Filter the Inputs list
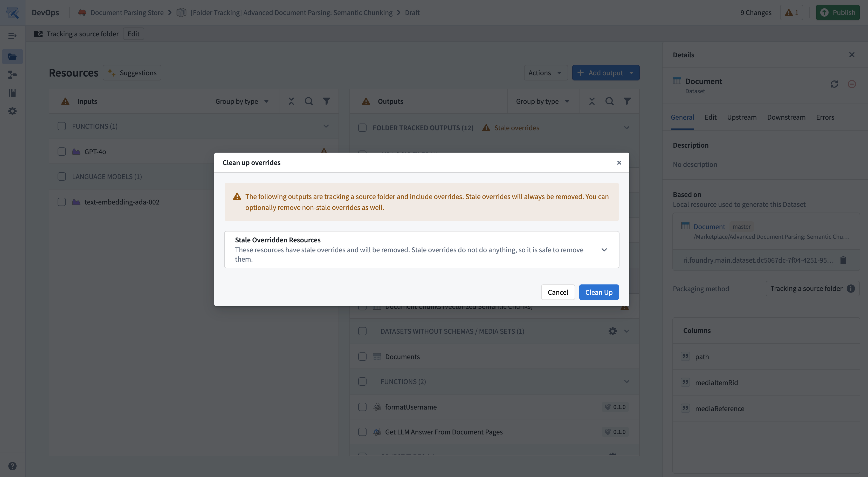Screen dimensions: 868x477 (327, 101)
